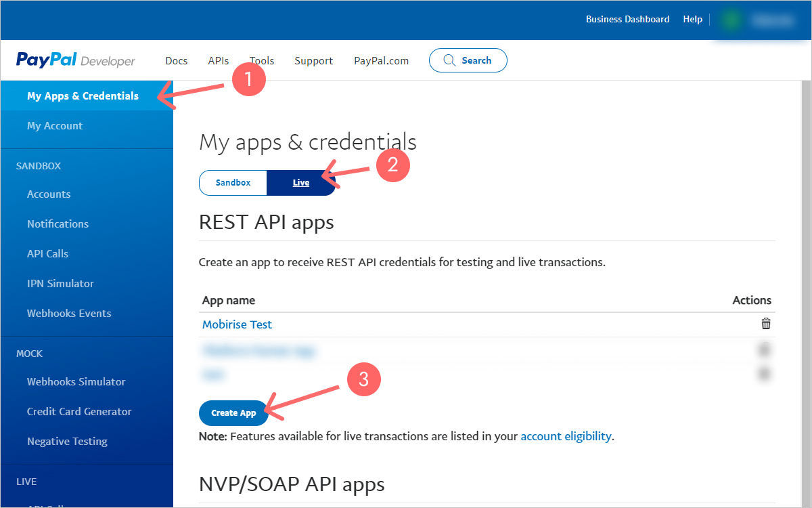This screenshot has width=812, height=508.
Task: Open the Business Dashboard link
Action: 627,19
